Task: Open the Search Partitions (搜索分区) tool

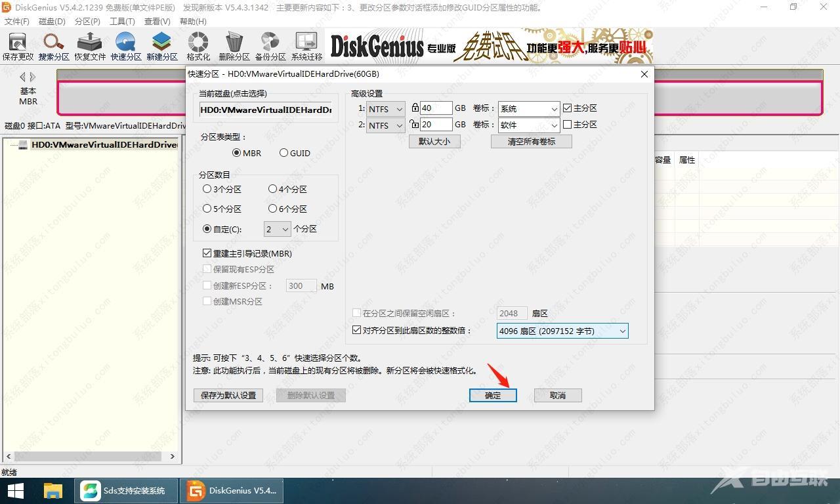Action: click(x=54, y=46)
